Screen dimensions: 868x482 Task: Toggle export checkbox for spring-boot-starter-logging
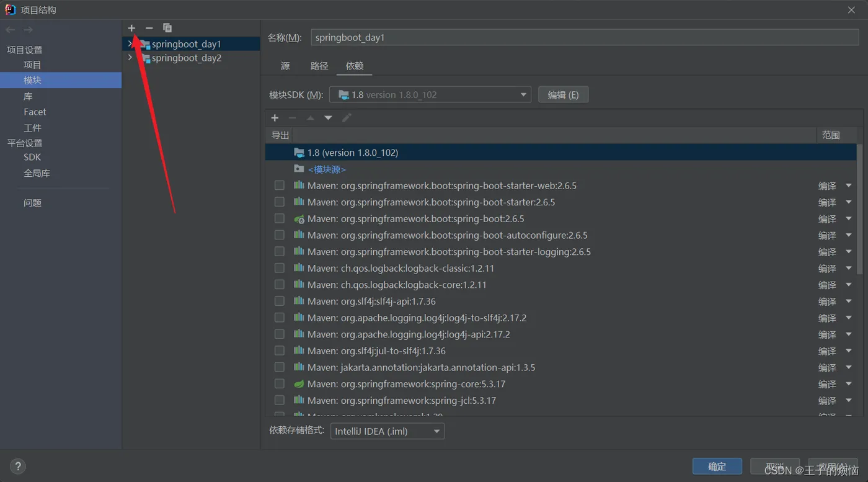(x=280, y=251)
